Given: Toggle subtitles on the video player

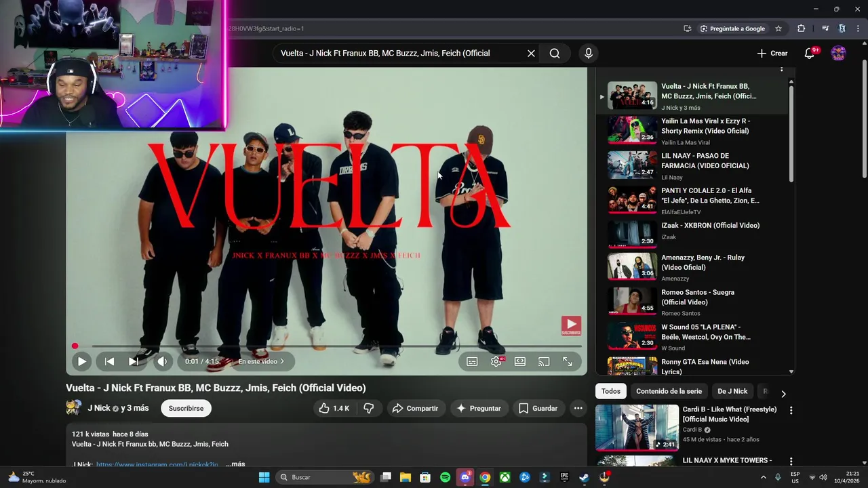Looking at the screenshot, I should (472, 362).
